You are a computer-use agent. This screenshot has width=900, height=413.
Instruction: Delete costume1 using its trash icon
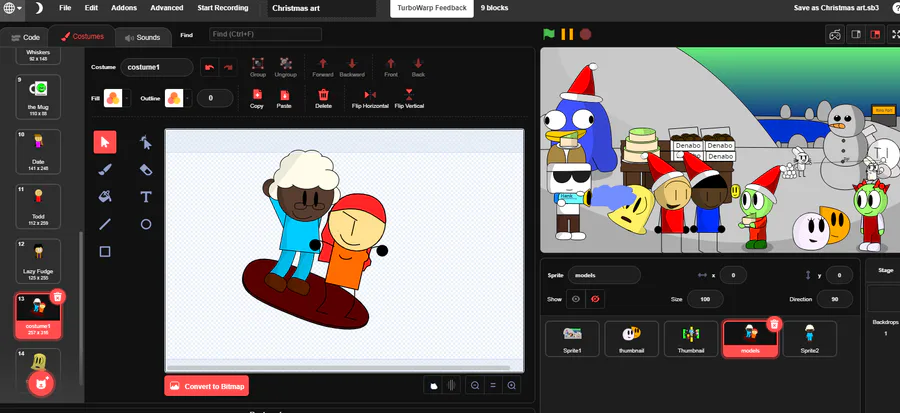pos(57,296)
